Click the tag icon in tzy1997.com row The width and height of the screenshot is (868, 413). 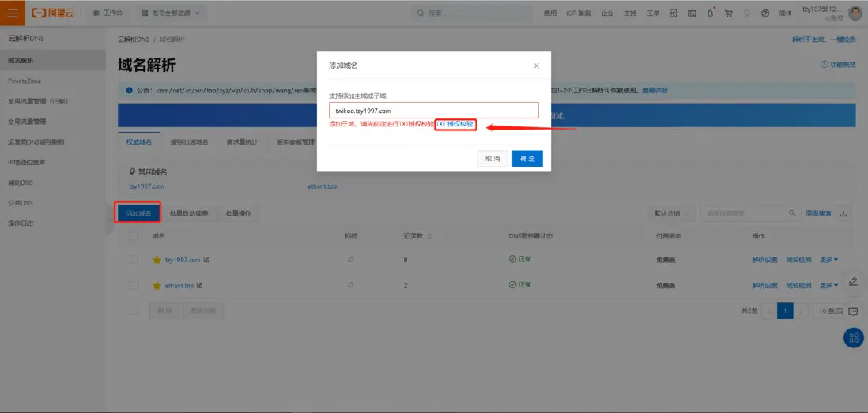350,259
